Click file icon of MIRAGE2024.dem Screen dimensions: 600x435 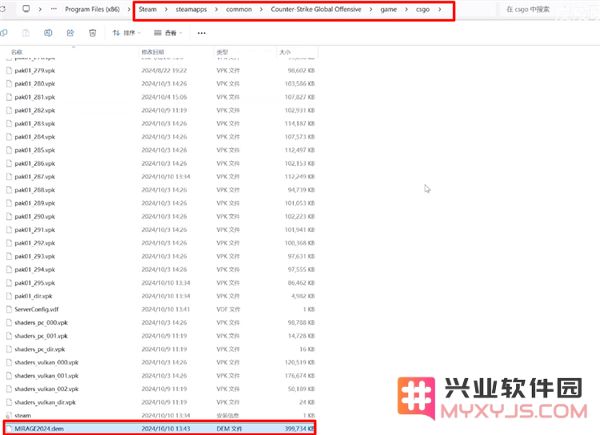point(9,428)
